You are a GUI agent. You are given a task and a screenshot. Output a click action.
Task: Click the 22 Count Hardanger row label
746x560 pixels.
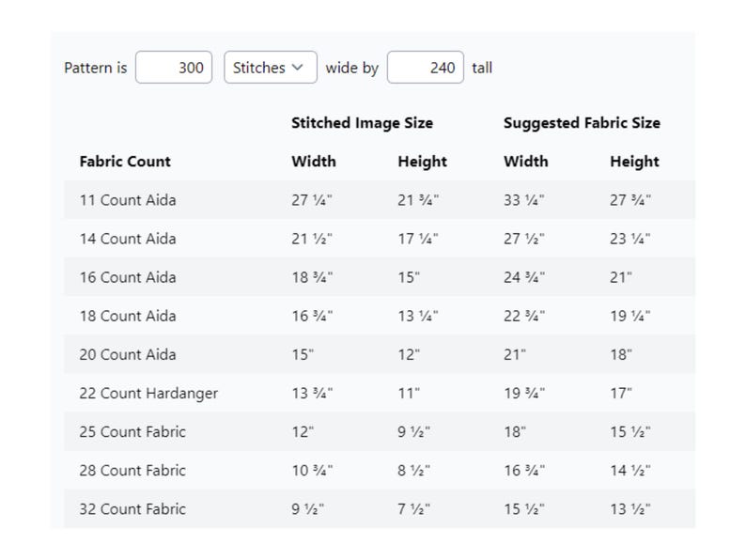[148, 394]
